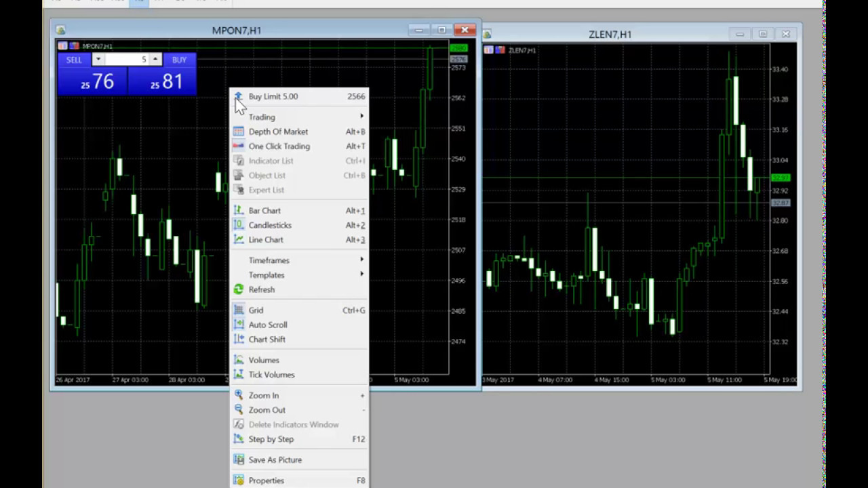Click ZLEN7,H1 window title bar icon
This screenshot has height=488, width=868.
[487, 34]
